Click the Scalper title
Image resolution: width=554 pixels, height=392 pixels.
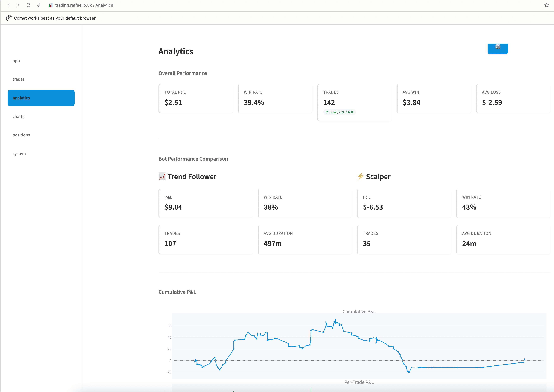click(x=378, y=176)
